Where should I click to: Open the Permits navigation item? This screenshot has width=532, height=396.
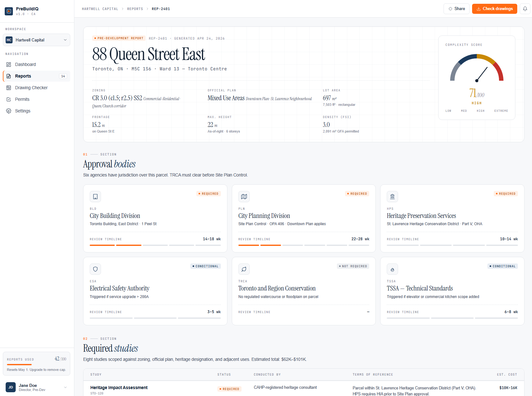[x=22, y=99]
